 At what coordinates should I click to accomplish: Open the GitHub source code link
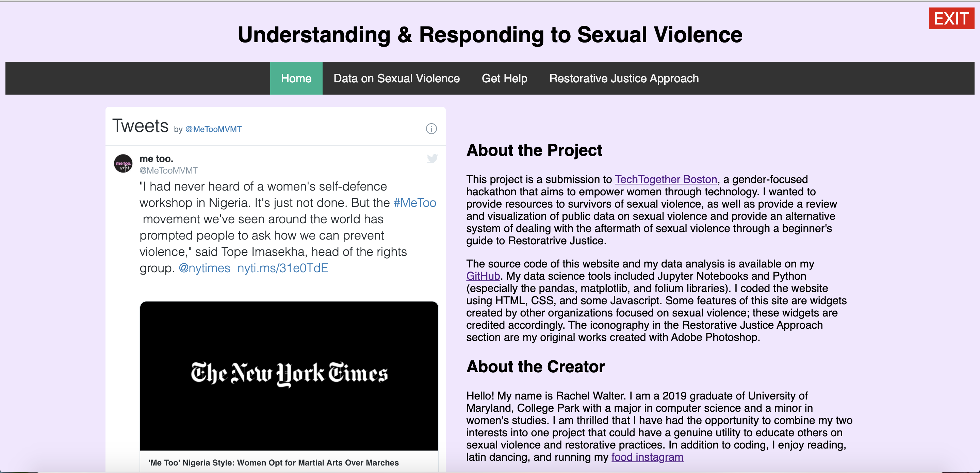(x=483, y=276)
